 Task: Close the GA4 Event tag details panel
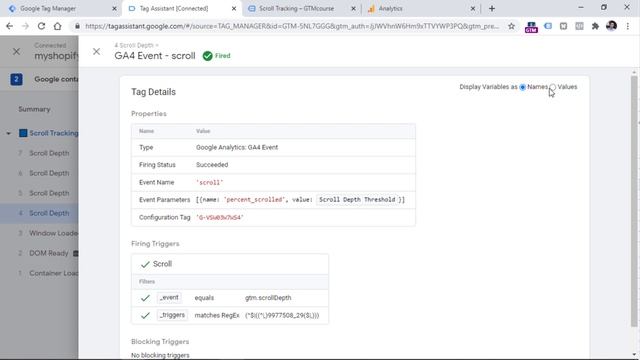[x=96, y=51]
